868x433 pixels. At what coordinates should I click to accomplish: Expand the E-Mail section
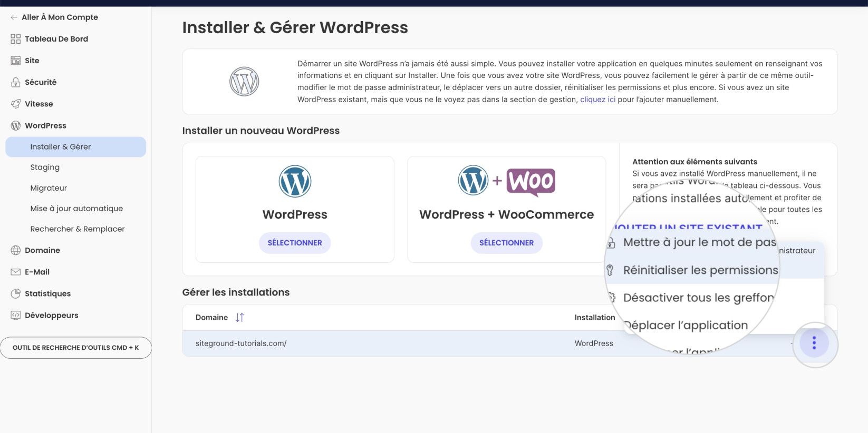point(37,272)
